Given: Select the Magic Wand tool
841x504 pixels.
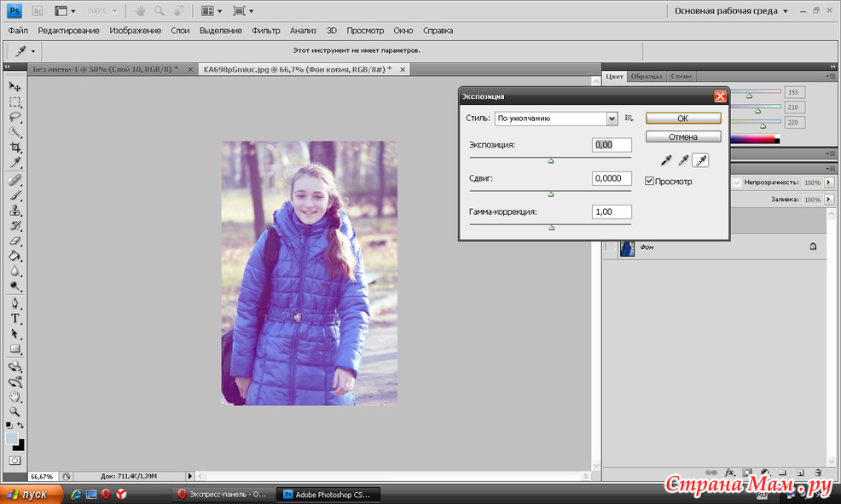Looking at the screenshot, I should 14,132.
